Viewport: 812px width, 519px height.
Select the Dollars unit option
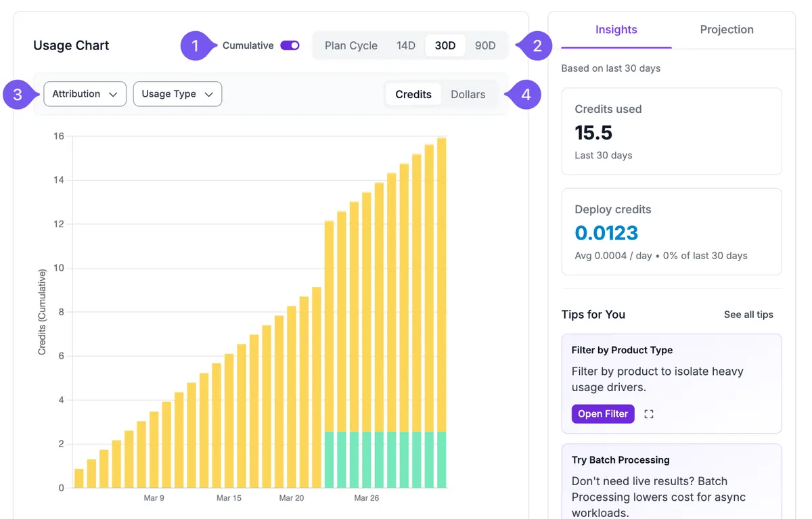click(x=468, y=95)
